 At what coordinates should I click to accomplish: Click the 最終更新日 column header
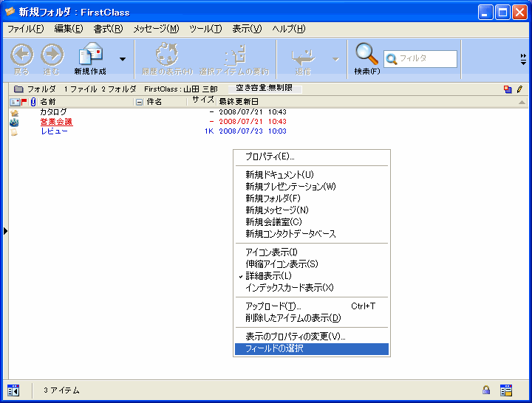[239, 101]
